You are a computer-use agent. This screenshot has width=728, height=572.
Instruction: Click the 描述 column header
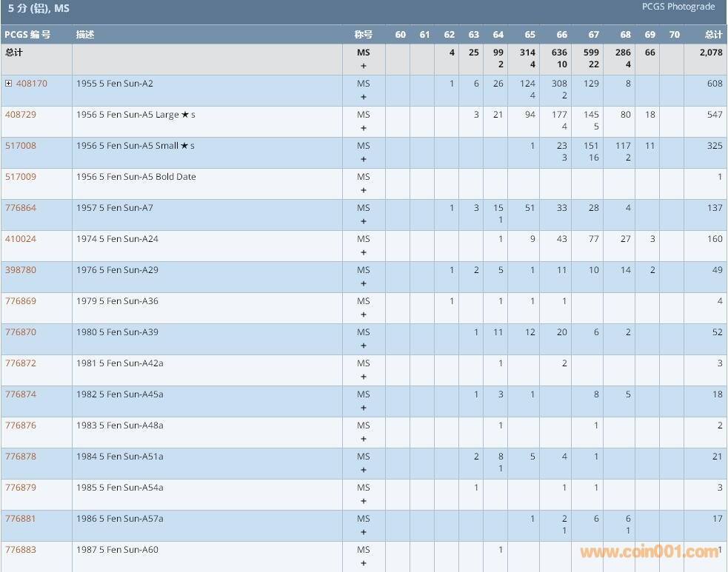[85, 35]
